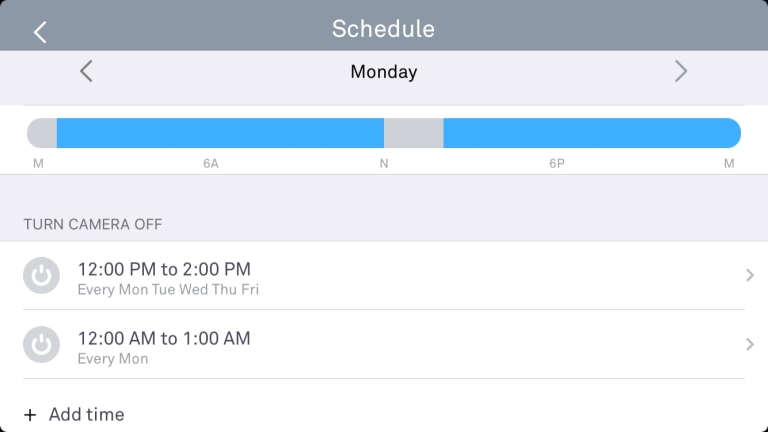This screenshot has width=768, height=432.
Task: Click Every Mon Tue Wed Thu Fri subtitle
Action: pyautogui.click(x=168, y=289)
